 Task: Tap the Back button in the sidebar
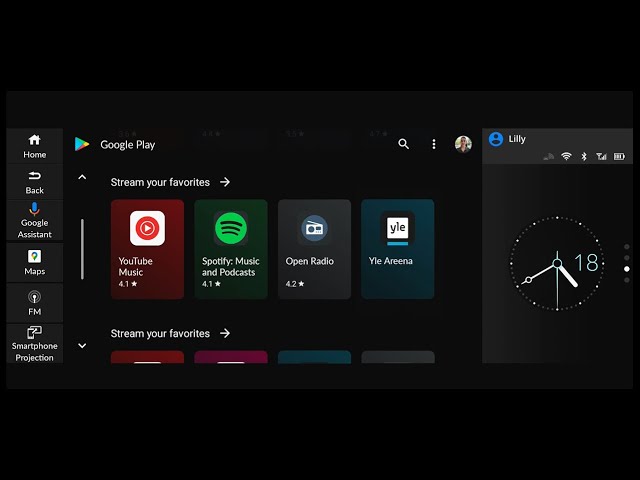pos(35,182)
